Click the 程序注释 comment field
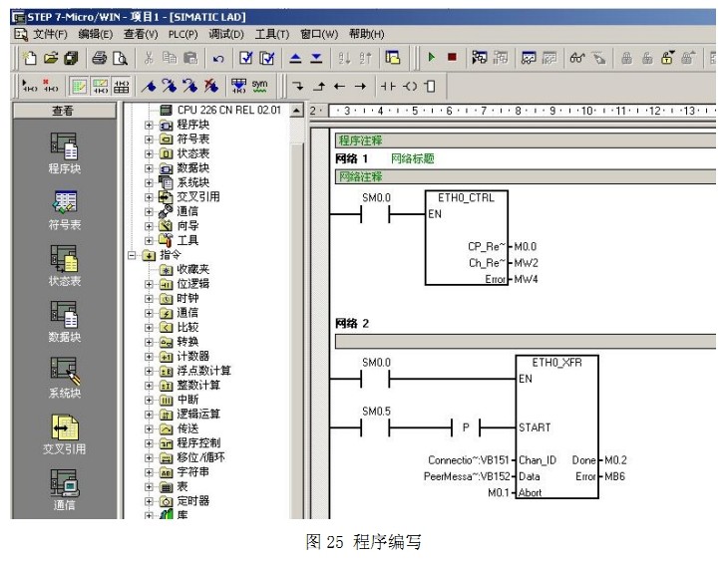The height and width of the screenshot is (562, 728). pos(525,140)
